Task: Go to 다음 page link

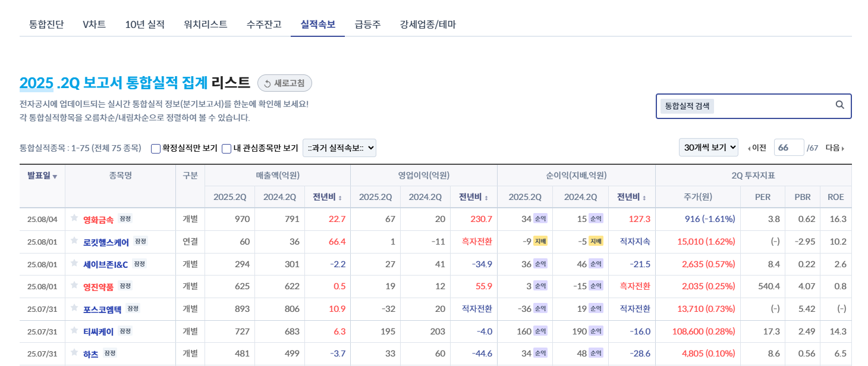Action: pos(834,148)
